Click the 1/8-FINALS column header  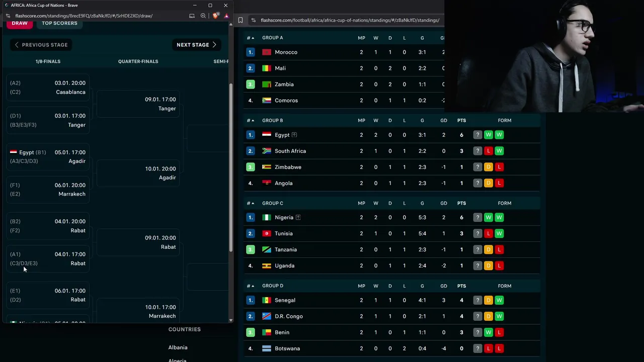point(48,61)
